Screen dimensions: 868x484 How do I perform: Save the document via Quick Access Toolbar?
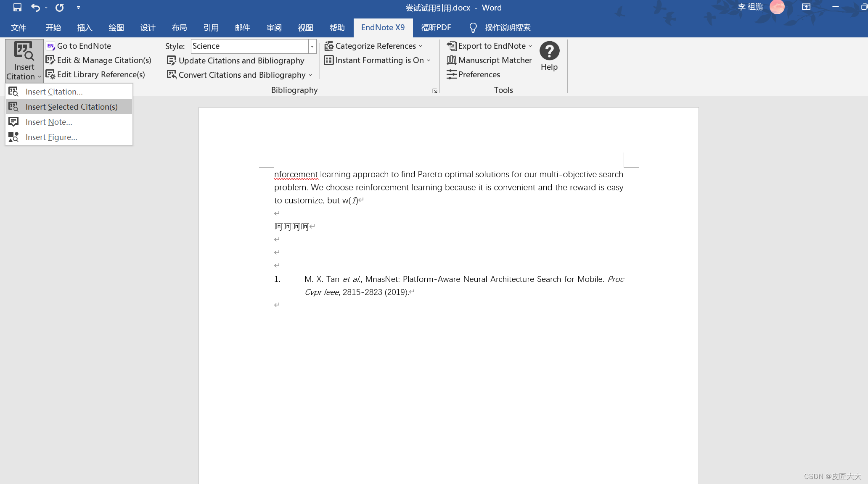tap(17, 7)
